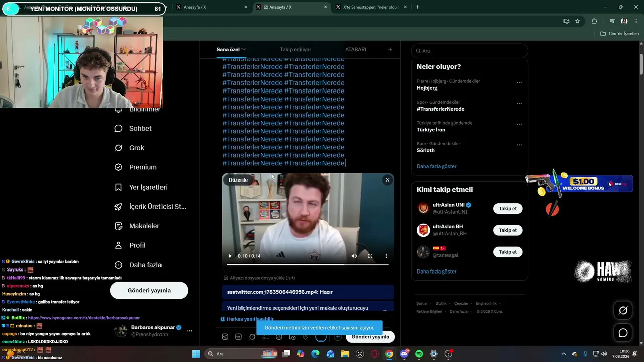Open more options for the Hojbjerg trend
This screenshot has height=362, width=644.
[x=519, y=83]
